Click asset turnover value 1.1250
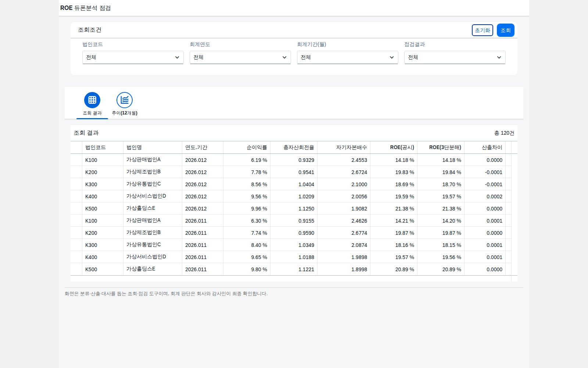The width and height of the screenshot is (588, 368). tap(306, 209)
